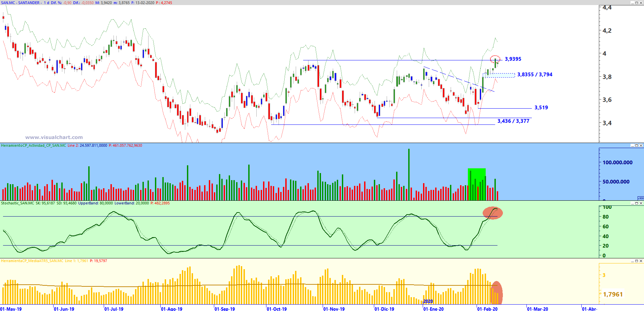Click the 01-Sep-19 date label
This screenshot has height=311, width=644.
225,309
